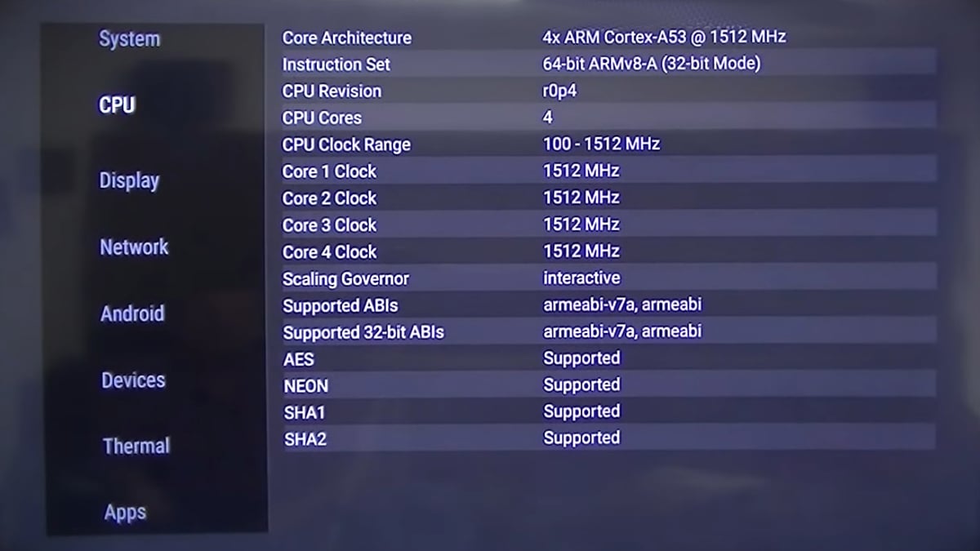Select the Android section
Screen dimensions: 980x551
132,313
